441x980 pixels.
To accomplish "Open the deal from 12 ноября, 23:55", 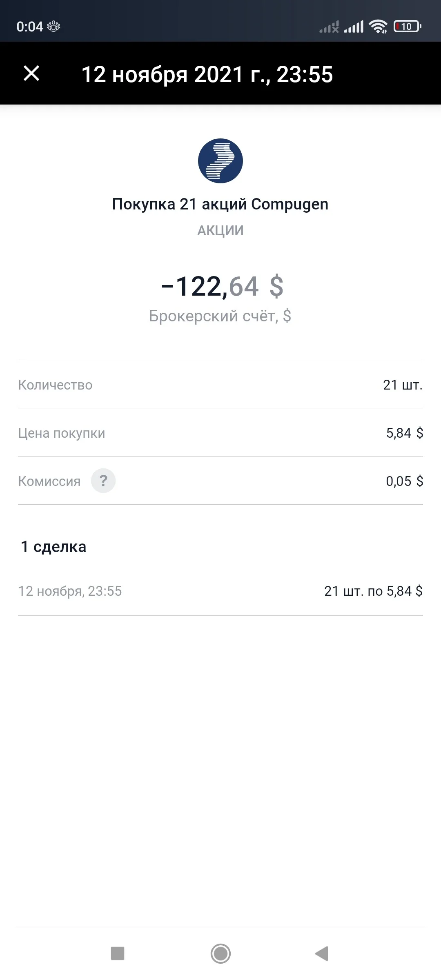I will (x=220, y=591).
